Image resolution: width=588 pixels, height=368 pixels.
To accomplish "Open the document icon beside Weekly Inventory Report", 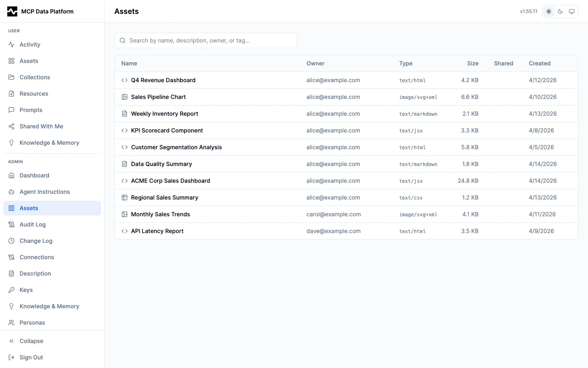I will pos(124,114).
